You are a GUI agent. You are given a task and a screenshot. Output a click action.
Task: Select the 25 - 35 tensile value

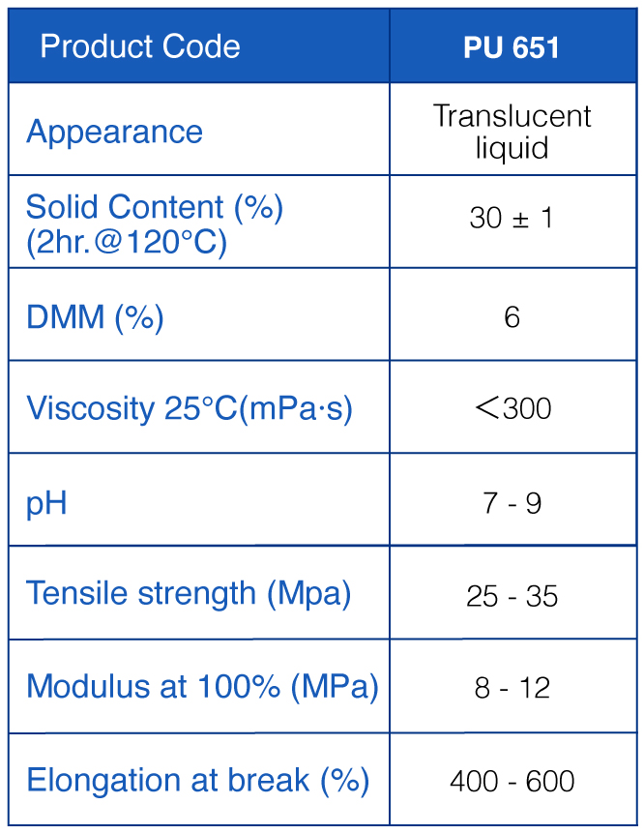pyautogui.click(x=512, y=596)
